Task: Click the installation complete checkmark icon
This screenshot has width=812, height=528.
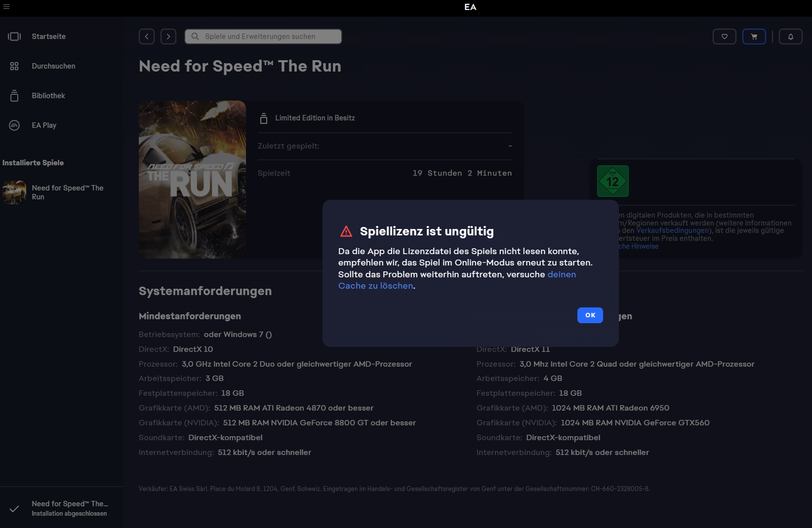Action: (14, 508)
